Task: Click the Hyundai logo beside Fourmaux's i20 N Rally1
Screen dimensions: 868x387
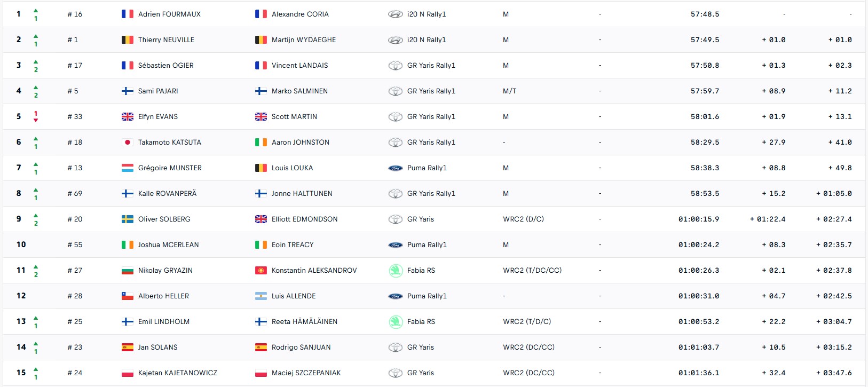Action: (x=395, y=14)
